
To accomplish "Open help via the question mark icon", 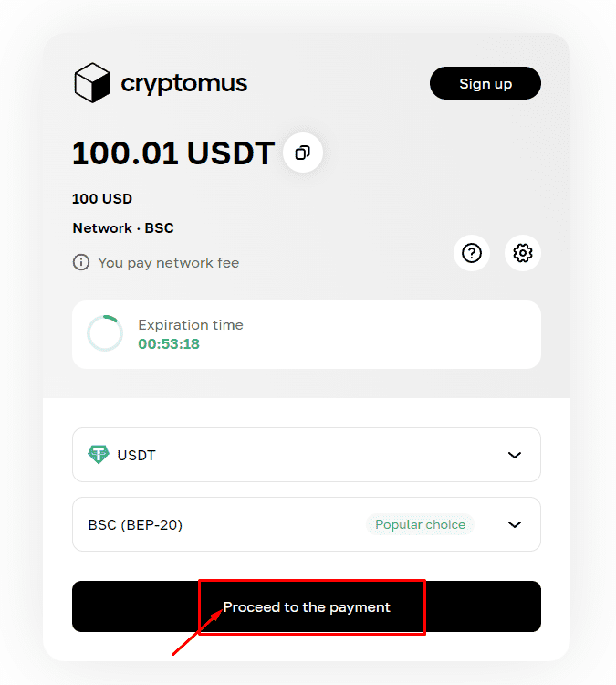I will pos(472,253).
